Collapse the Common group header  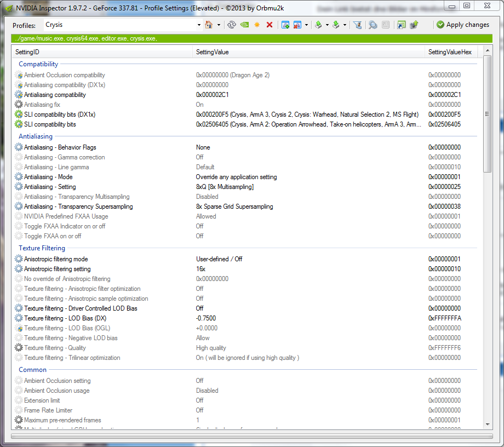(x=32, y=370)
